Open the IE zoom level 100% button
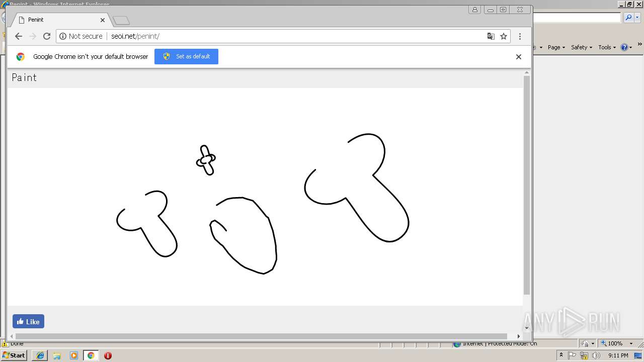The image size is (644, 362). [612, 343]
